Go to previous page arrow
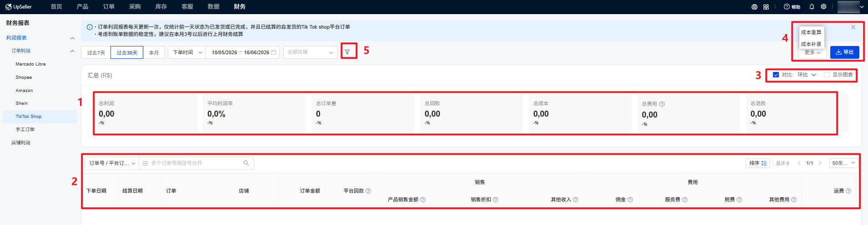This screenshot has height=225, width=868. [x=799, y=163]
